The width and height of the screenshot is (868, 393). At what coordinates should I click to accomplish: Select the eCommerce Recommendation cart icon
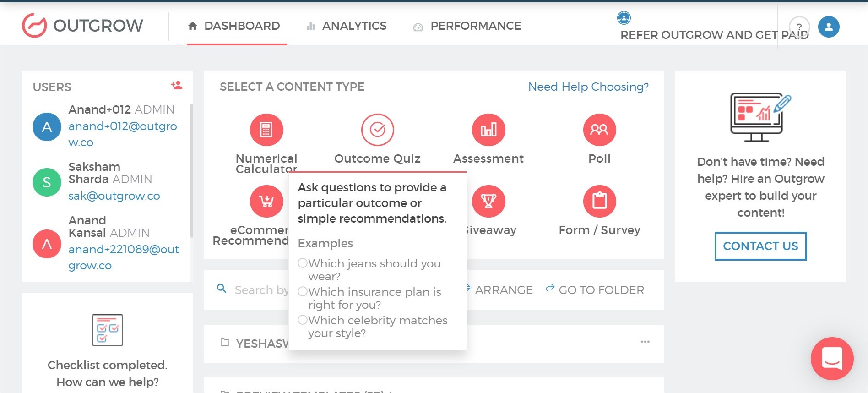[x=266, y=201]
